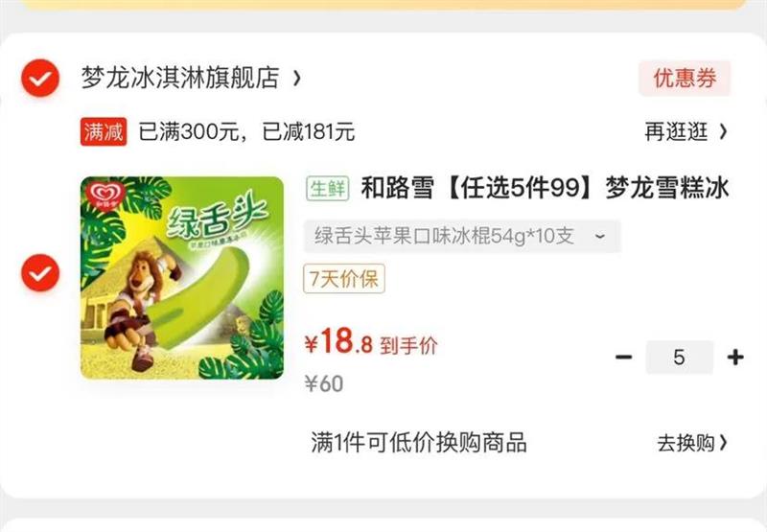The image size is (767, 532).
Task: Tap the 生鲜 fresh category tag
Action: (x=328, y=188)
